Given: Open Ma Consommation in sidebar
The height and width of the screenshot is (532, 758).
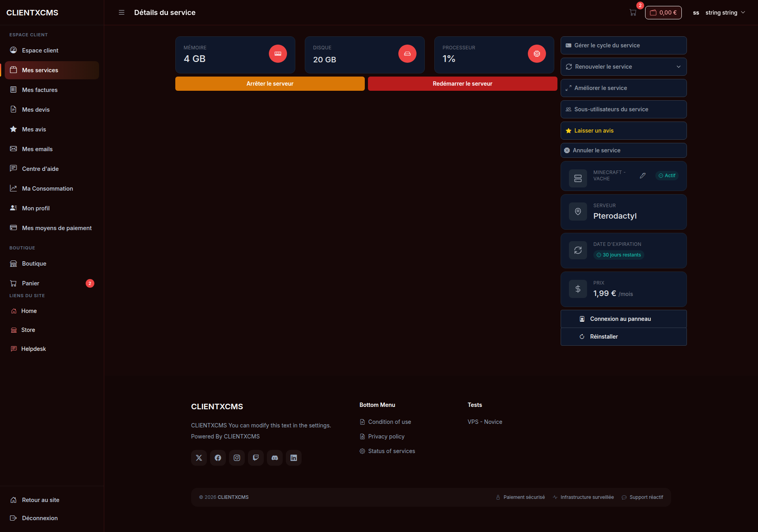Looking at the screenshot, I should [52, 189].
